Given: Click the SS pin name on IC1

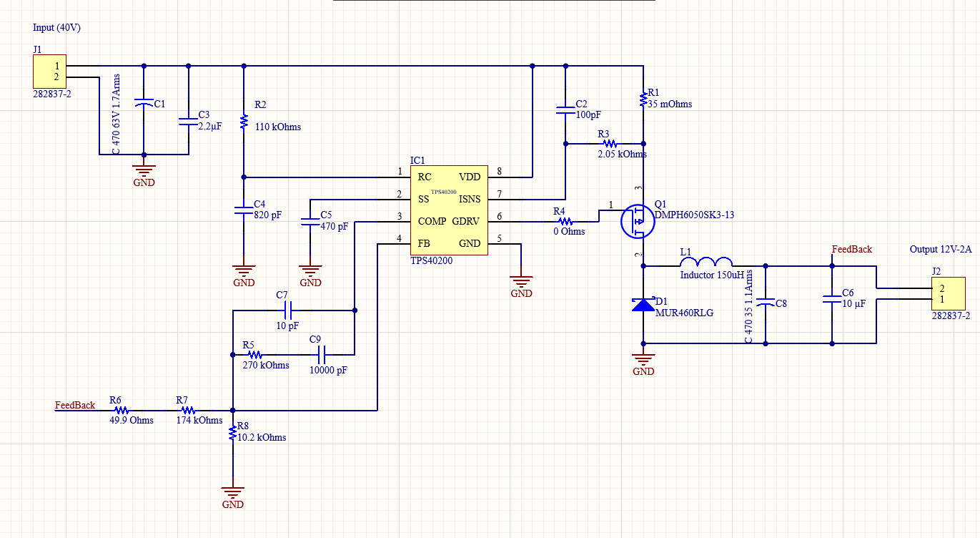Looking at the screenshot, I should click(424, 199).
